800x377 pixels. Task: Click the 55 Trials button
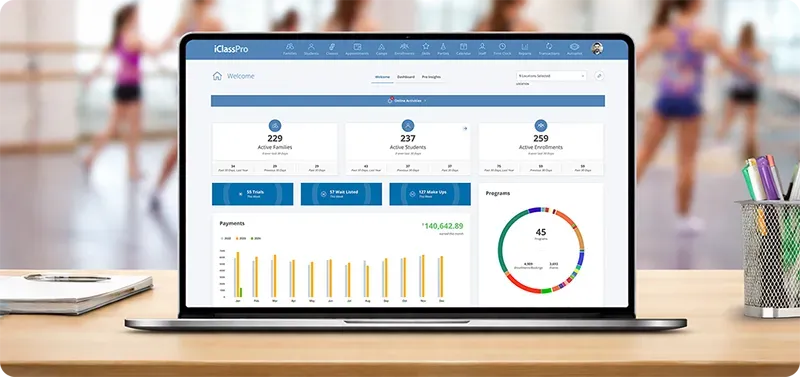click(253, 194)
